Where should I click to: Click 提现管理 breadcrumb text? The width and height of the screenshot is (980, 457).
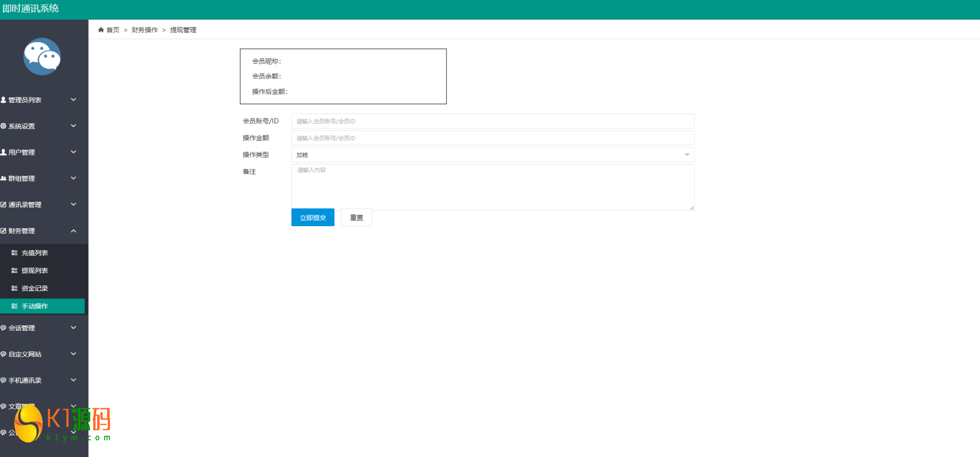183,30
